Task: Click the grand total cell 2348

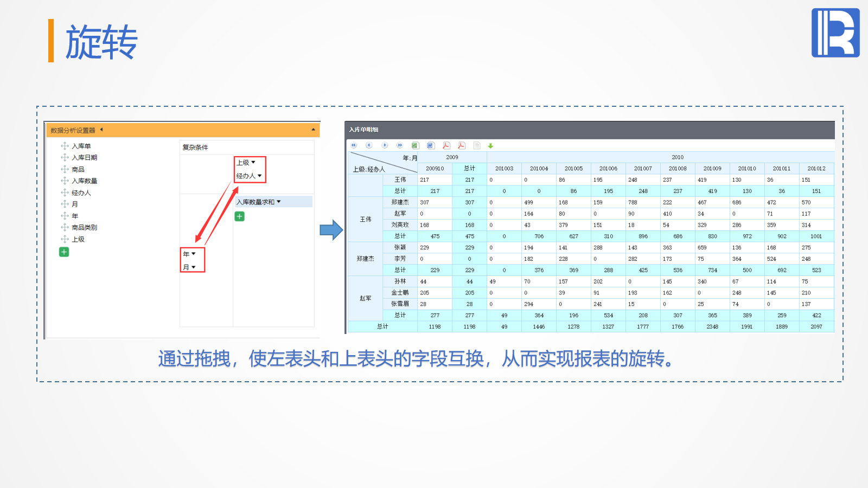Action: click(x=712, y=327)
